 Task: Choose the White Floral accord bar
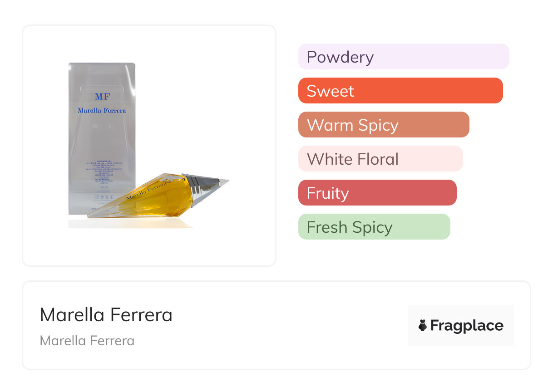pyautogui.click(x=380, y=159)
